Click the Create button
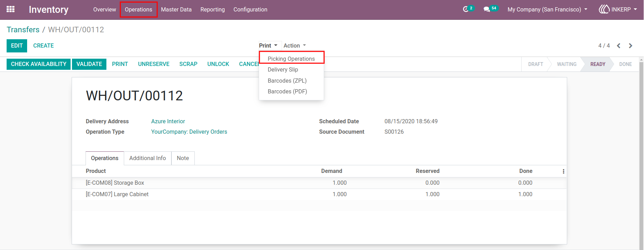 click(x=43, y=46)
